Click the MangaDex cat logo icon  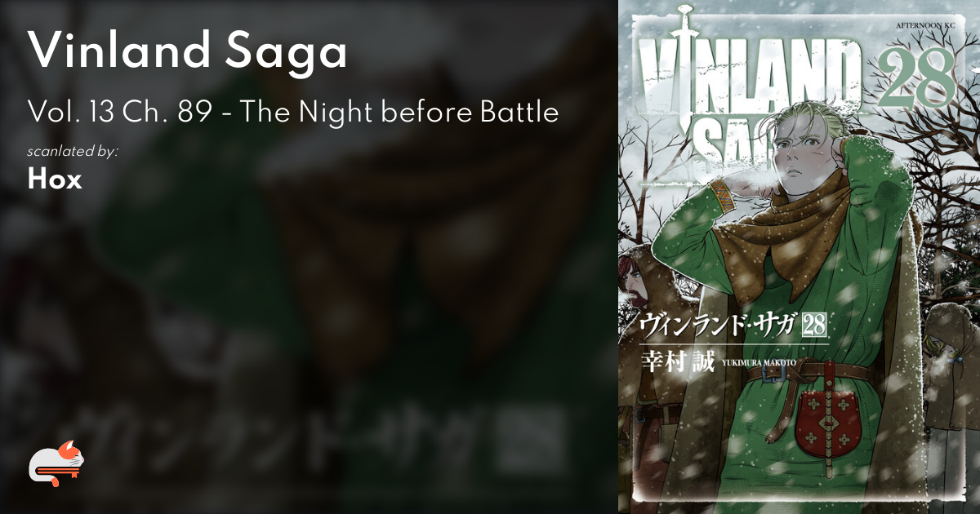[x=56, y=463]
